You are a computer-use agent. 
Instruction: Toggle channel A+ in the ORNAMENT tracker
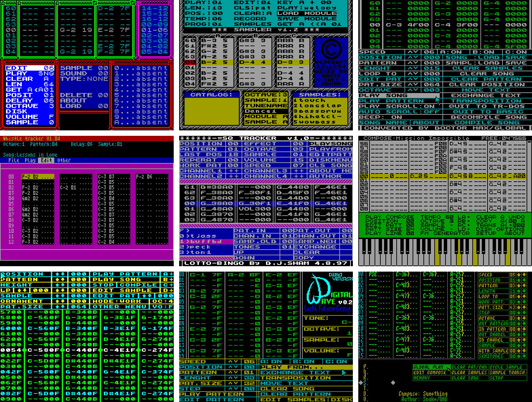click(x=168, y=274)
